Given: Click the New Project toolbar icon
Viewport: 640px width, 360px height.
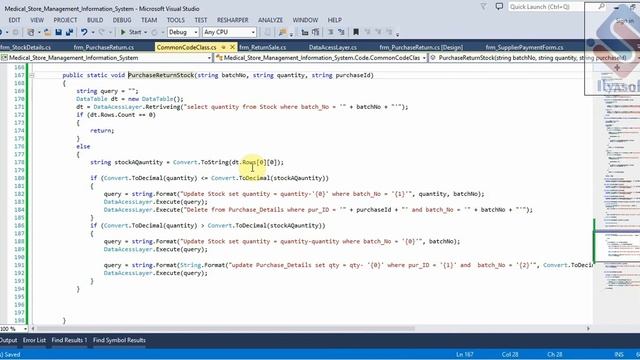Looking at the screenshot, I should pyautogui.click(x=31, y=32).
